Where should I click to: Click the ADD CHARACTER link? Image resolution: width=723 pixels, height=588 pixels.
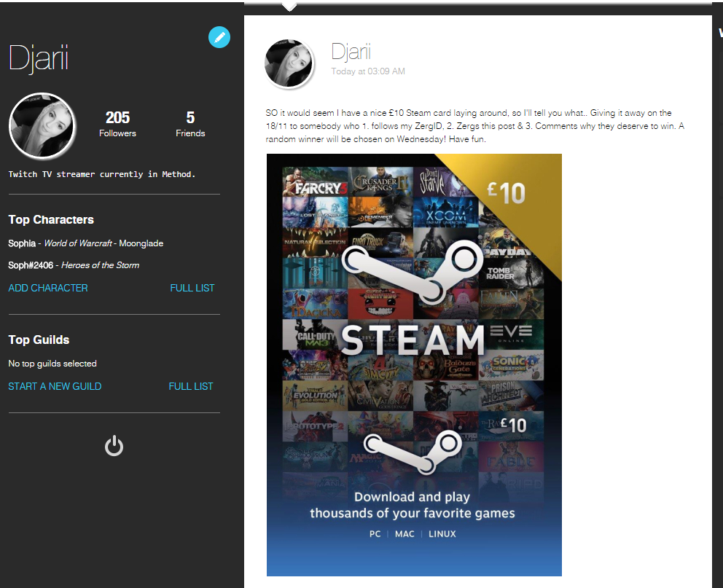point(48,288)
